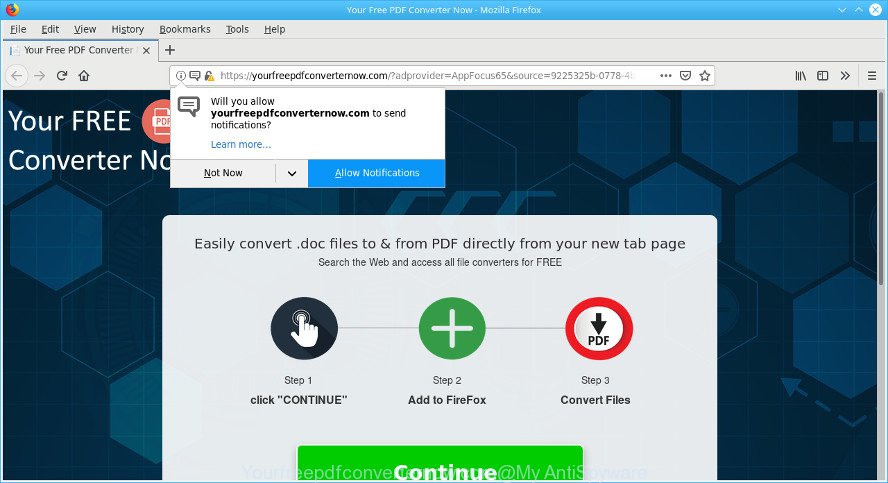Image resolution: width=888 pixels, height=483 pixels.
Task: Click the Back navigation arrow
Action: pyautogui.click(x=17, y=75)
